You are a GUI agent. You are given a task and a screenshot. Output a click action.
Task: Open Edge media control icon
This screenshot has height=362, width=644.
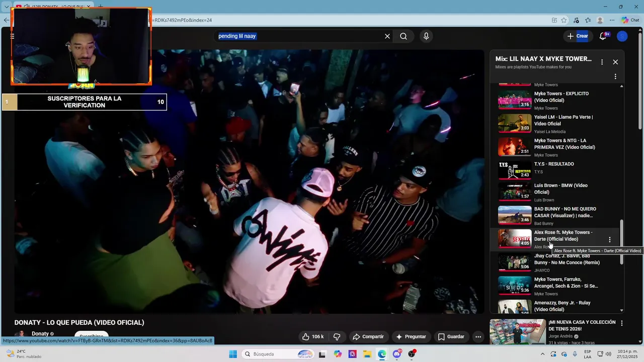tap(576, 20)
